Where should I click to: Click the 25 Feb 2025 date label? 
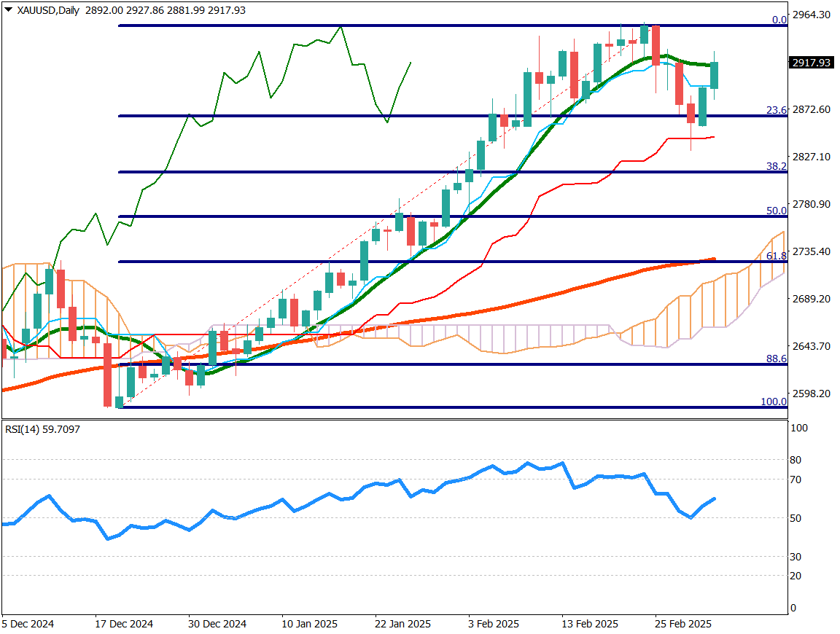682,624
